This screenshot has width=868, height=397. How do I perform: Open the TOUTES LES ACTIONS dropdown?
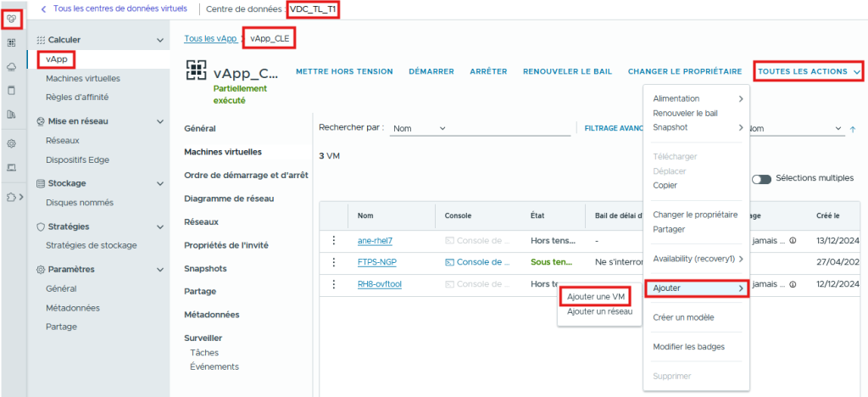[809, 72]
